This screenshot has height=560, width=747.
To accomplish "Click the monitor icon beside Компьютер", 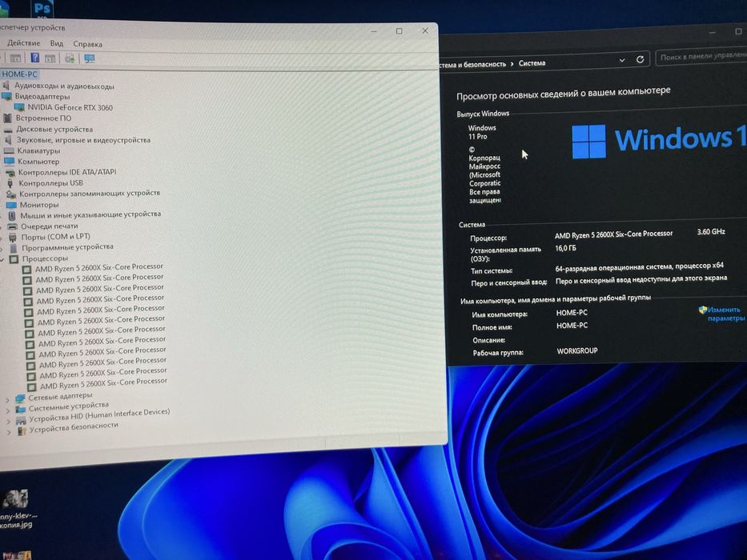I will pyautogui.click(x=9, y=161).
